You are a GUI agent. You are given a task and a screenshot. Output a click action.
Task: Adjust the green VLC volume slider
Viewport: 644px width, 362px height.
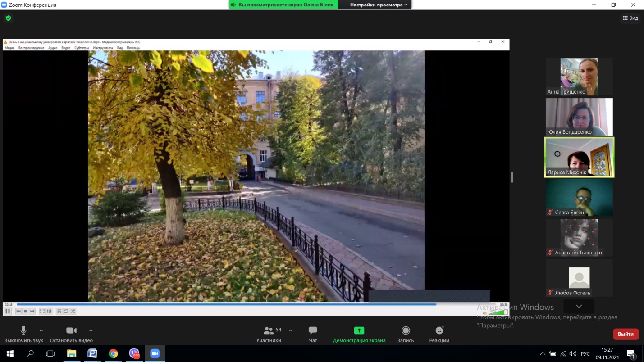click(x=497, y=312)
